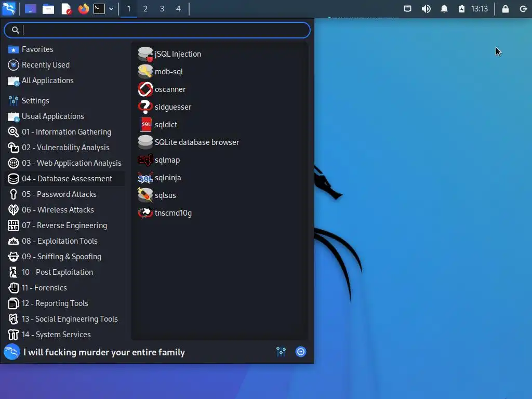Open tnscmd10g tool

(220, 212)
